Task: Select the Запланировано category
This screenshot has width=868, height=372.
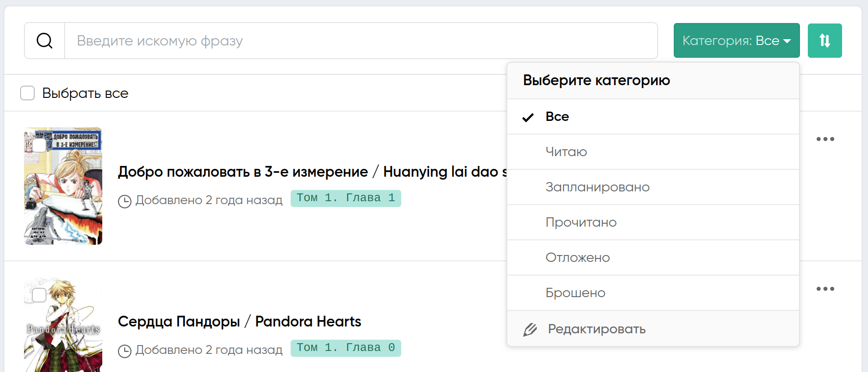Action: pyautogui.click(x=653, y=187)
